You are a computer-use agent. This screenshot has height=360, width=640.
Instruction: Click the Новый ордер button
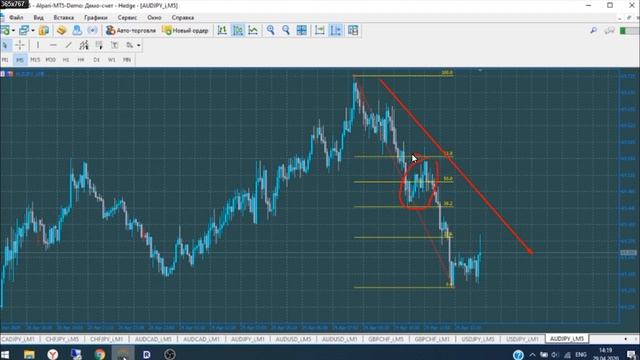click(185, 30)
